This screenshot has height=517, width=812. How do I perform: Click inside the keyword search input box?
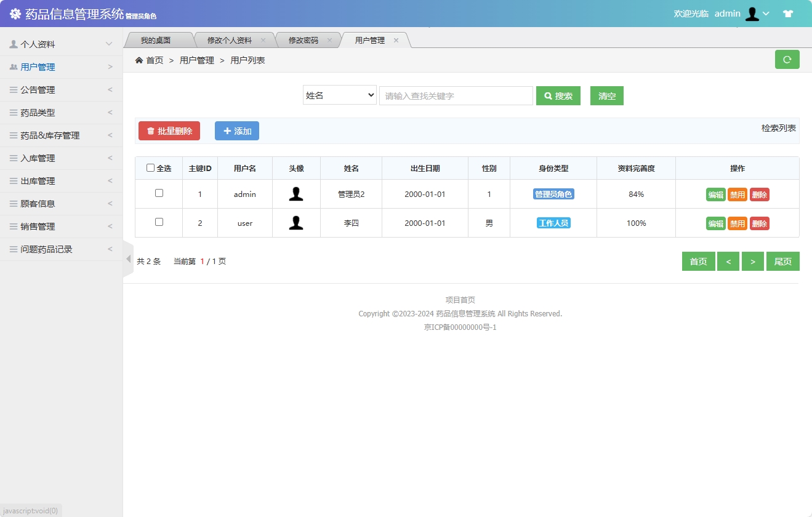(x=456, y=95)
